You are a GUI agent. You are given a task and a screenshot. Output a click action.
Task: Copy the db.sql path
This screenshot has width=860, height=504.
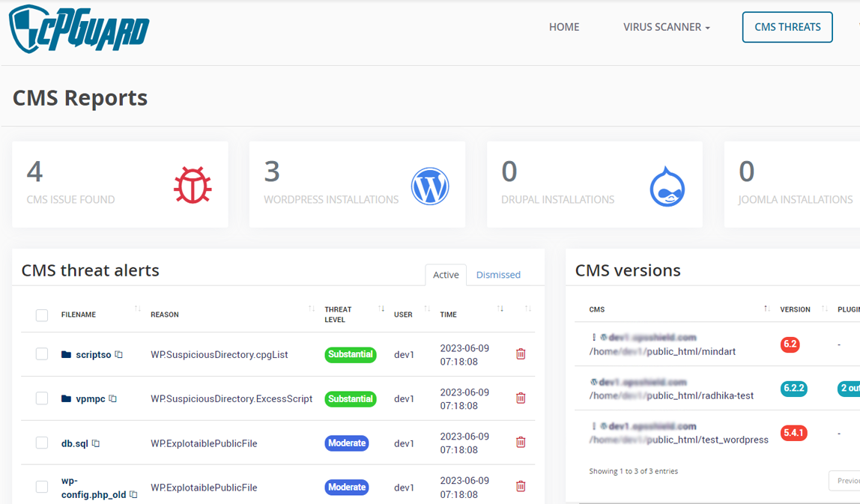(95, 443)
